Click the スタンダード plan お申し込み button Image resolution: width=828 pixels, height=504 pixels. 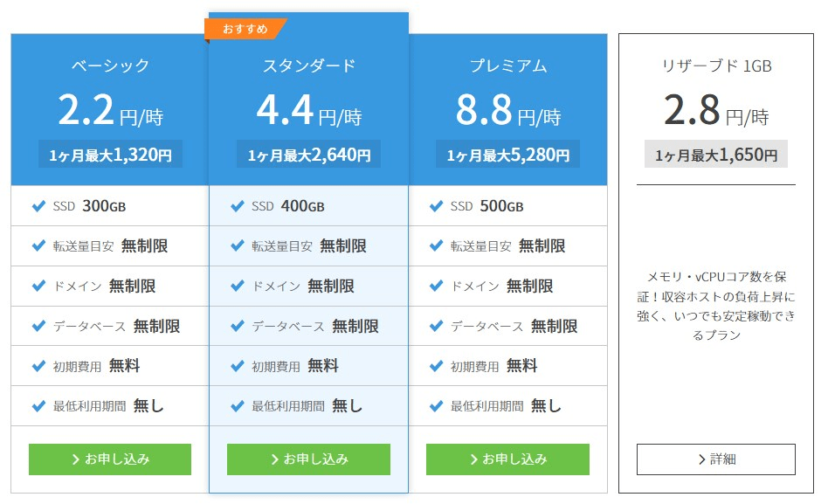[308, 459]
